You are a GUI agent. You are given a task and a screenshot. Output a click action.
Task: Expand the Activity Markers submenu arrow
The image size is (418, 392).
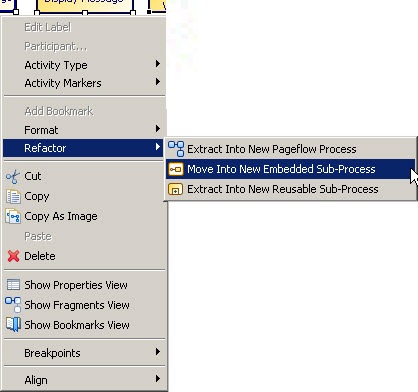(x=158, y=82)
